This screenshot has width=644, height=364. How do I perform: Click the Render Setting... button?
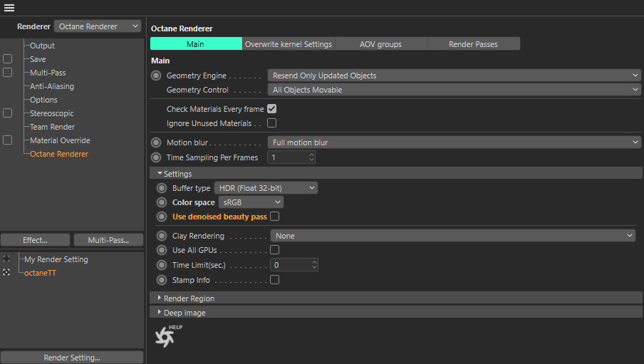coord(71,358)
